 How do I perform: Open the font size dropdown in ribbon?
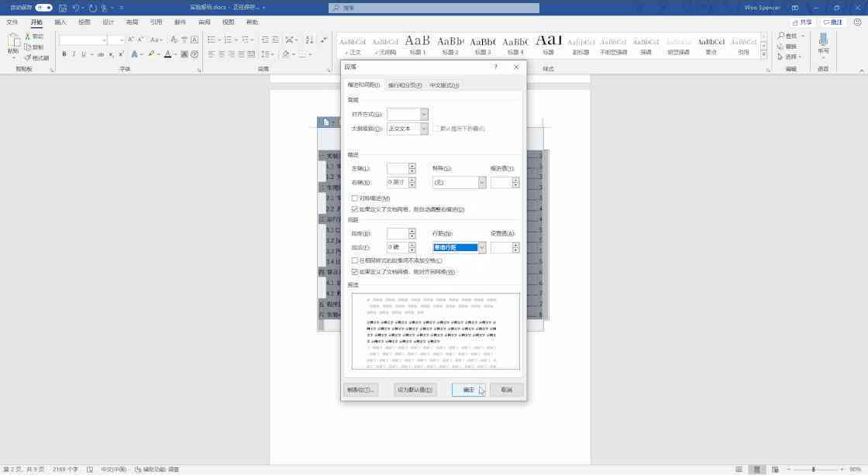[121, 40]
